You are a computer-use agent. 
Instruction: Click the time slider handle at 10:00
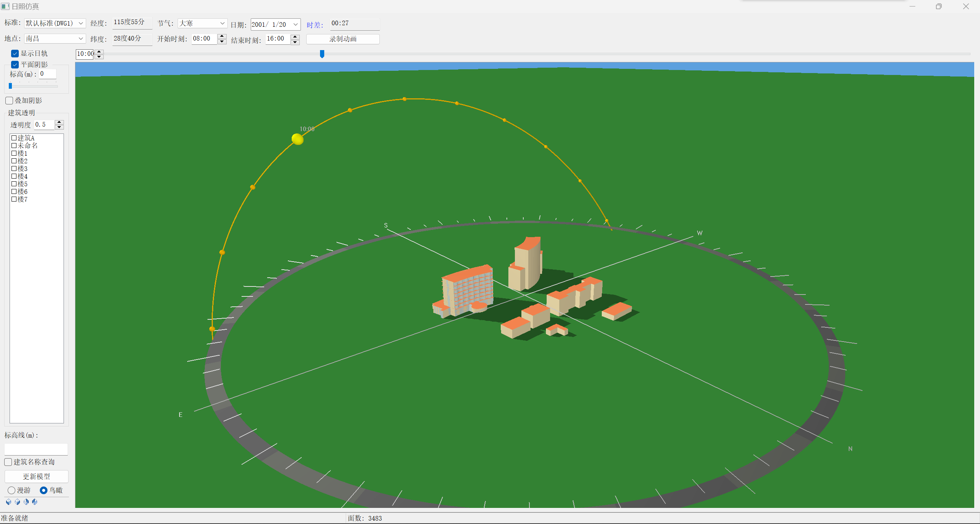(322, 54)
